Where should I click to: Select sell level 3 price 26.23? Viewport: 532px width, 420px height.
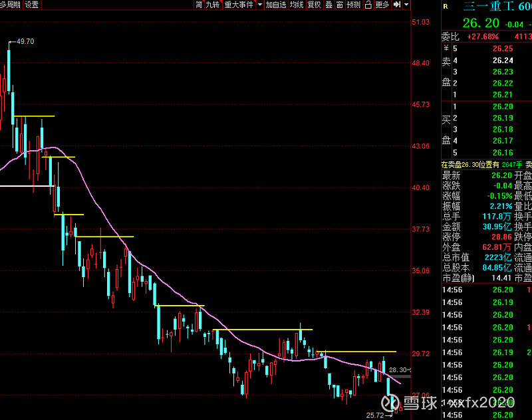(x=503, y=72)
